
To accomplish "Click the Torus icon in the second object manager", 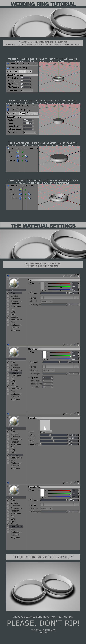I will (x=20, y=194).
